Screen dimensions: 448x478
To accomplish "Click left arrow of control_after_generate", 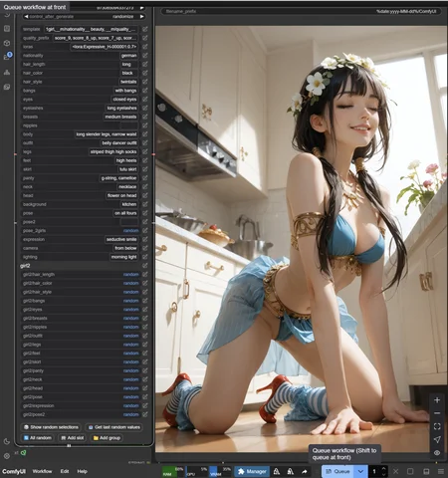I will click(x=26, y=16).
